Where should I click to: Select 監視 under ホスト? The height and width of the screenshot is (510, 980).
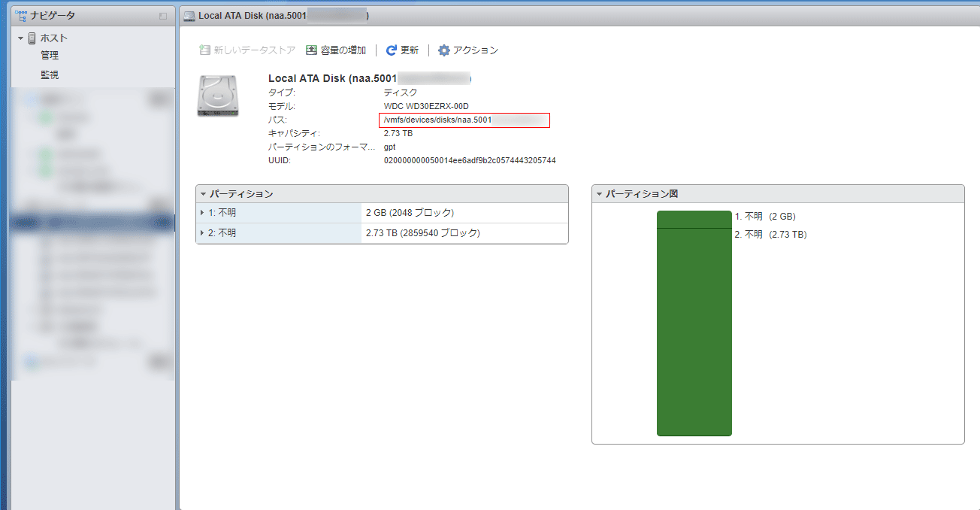point(50,75)
